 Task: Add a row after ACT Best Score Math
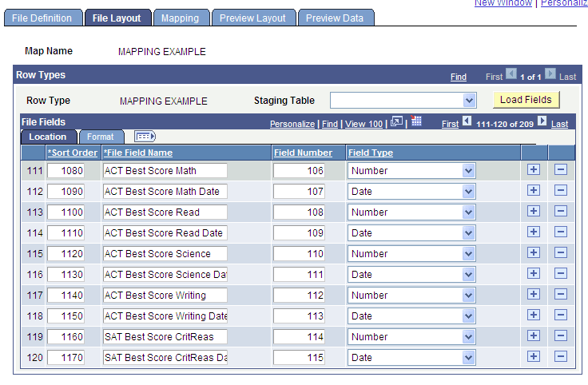pyautogui.click(x=534, y=170)
